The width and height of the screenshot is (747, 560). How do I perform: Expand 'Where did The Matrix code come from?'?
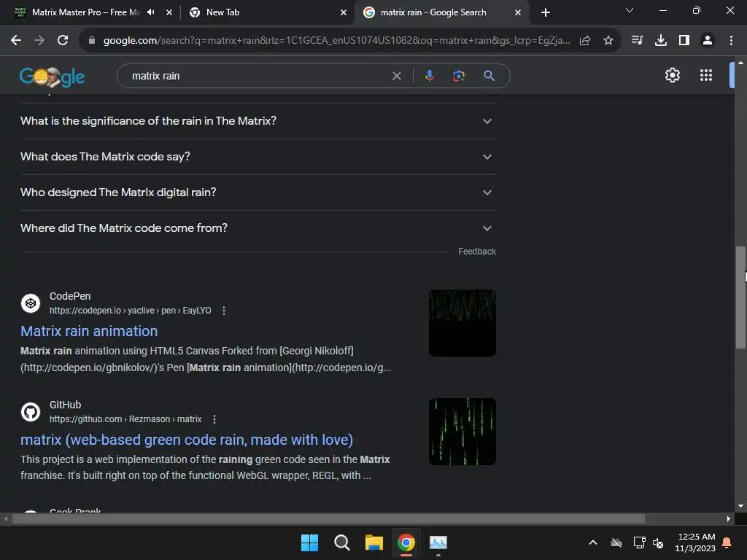(258, 228)
